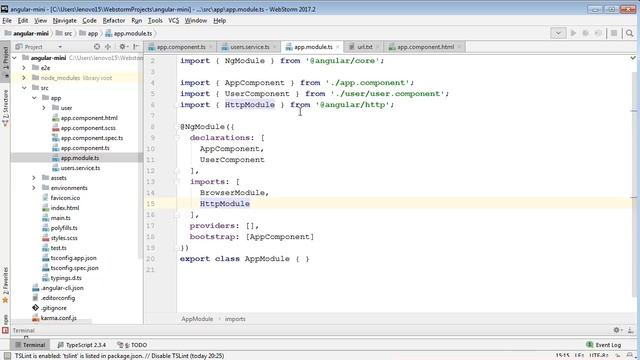Image resolution: width=640 pixels, height=360 pixels.
Task: Click the Debug icon next to Run
Action: [x=585, y=33]
